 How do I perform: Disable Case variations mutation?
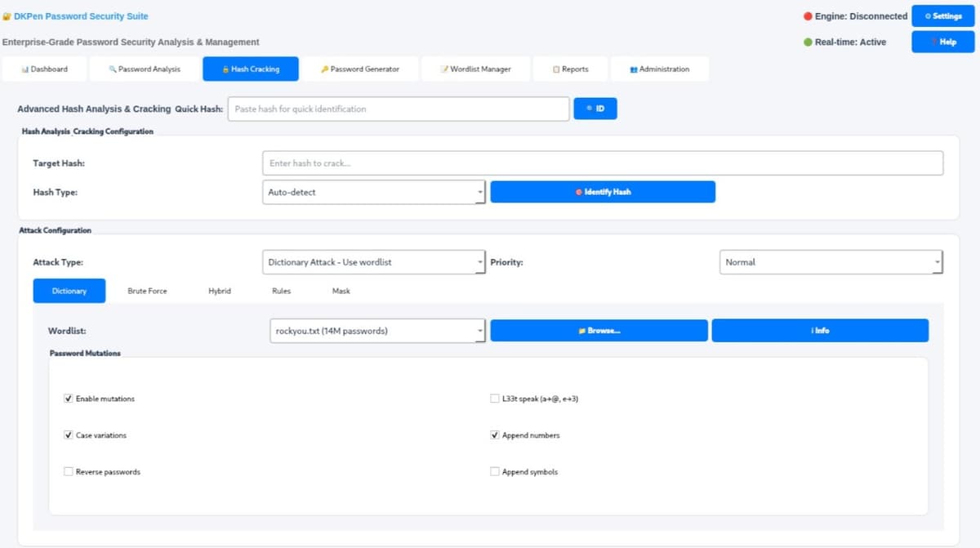(69, 434)
